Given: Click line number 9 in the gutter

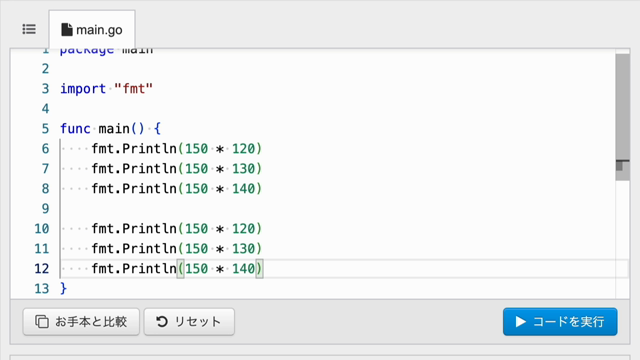Looking at the screenshot, I should click(45, 209).
